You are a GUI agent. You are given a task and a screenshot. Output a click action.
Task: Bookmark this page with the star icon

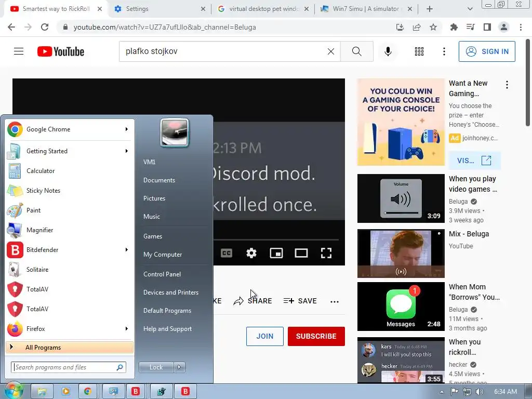click(x=433, y=27)
